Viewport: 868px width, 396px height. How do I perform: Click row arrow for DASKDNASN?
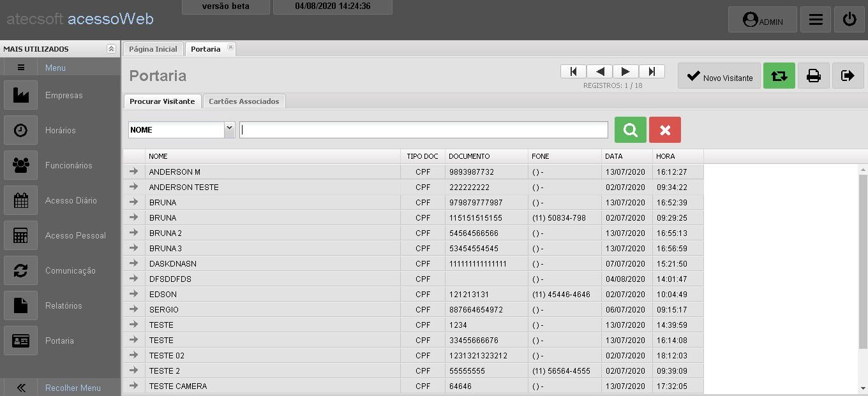pyautogui.click(x=133, y=263)
